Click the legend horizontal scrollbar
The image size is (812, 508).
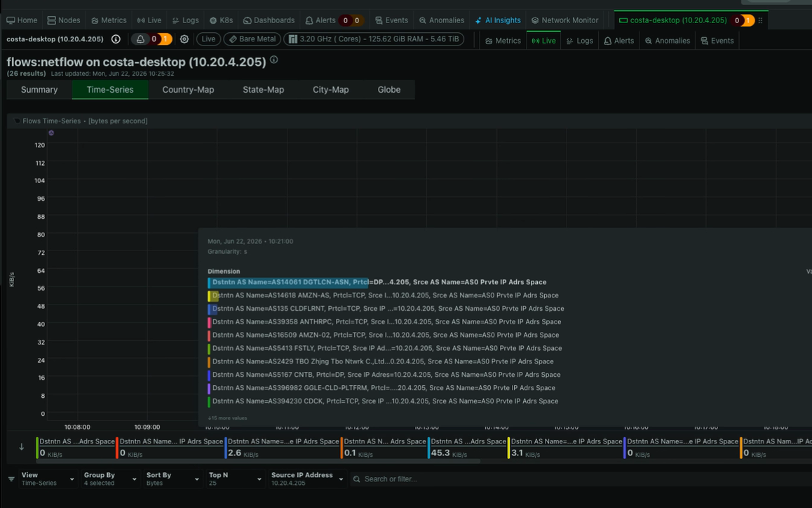tap(259, 461)
